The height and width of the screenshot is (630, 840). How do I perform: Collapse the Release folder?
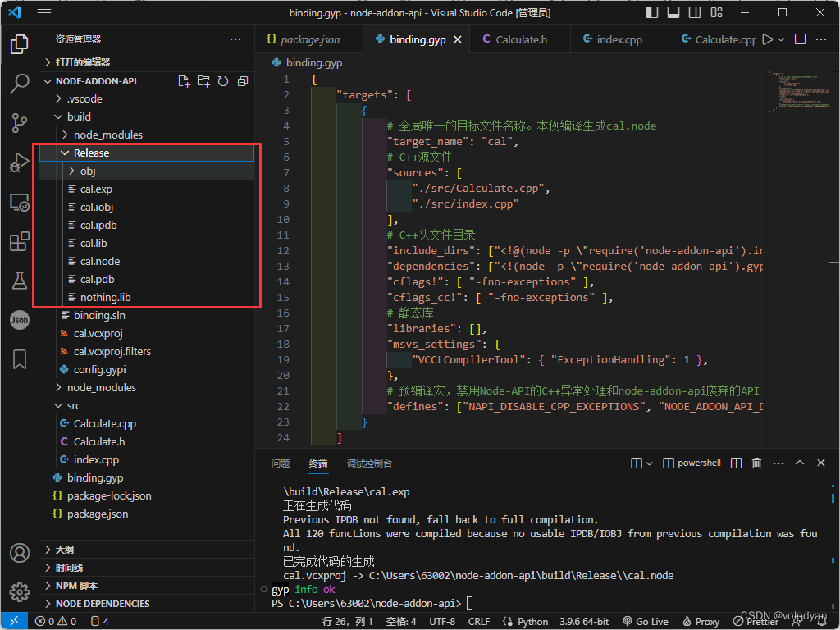tap(65, 153)
